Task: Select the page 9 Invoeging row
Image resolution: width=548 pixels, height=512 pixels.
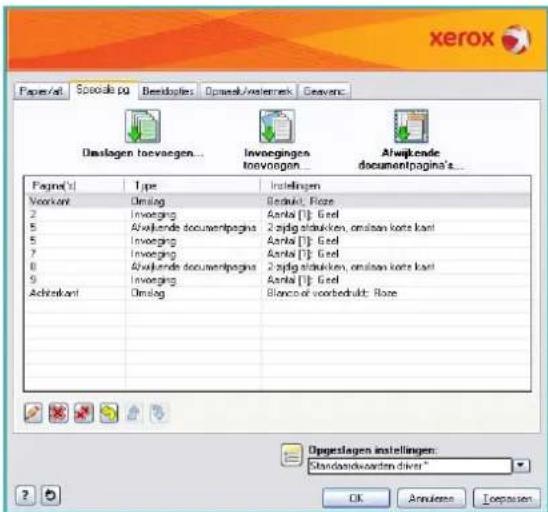Action: pos(278,280)
